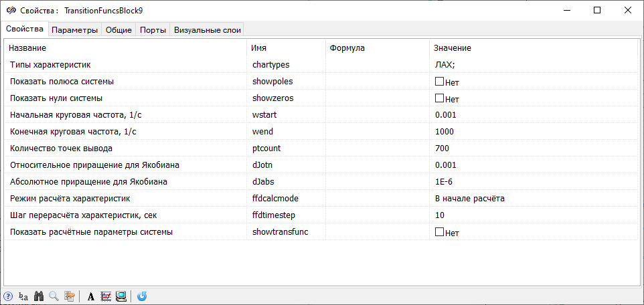
Task: Click the help question mark icon
Action: pyautogui.click(x=8, y=296)
